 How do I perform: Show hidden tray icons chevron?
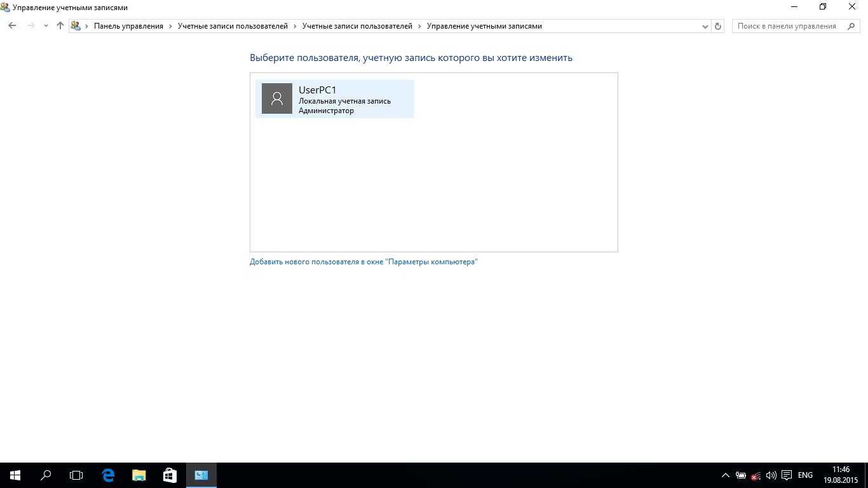(726, 475)
